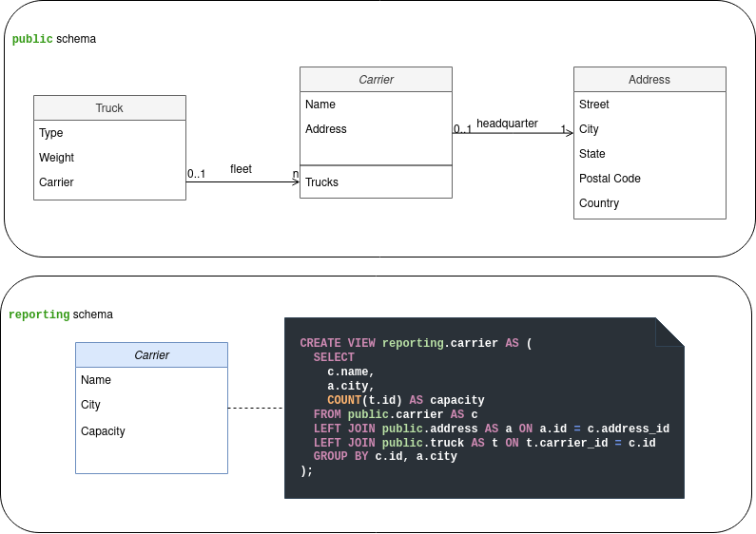Select the GROUP BY line in SQL note
This screenshot has height=534, width=756.
[x=385, y=457]
